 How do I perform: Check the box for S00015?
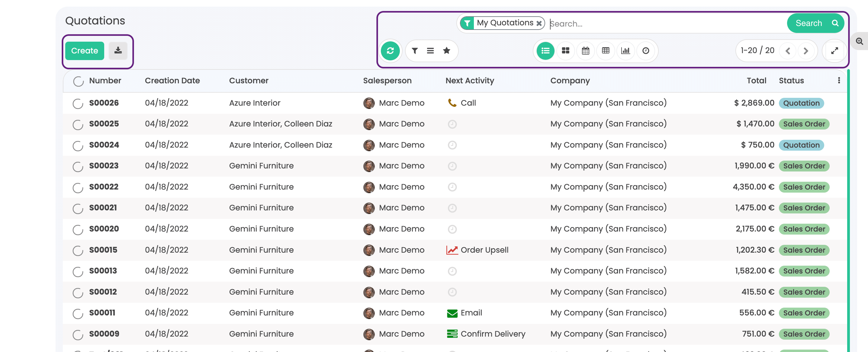[78, 250]
